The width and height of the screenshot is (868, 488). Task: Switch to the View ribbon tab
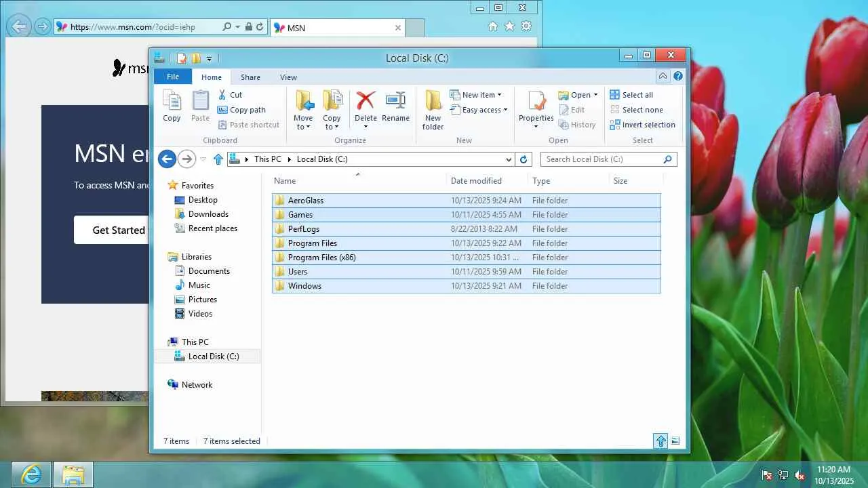pyautogui.click(x=289, y=77)
